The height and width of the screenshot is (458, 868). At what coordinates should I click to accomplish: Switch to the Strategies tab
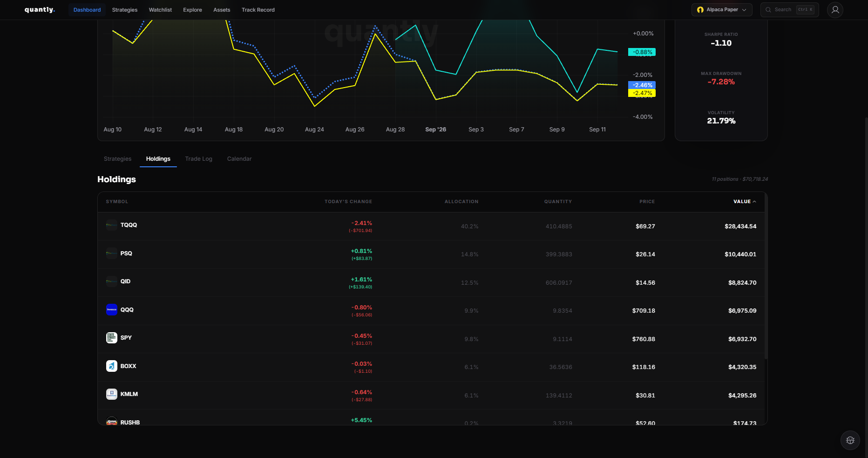117,159
